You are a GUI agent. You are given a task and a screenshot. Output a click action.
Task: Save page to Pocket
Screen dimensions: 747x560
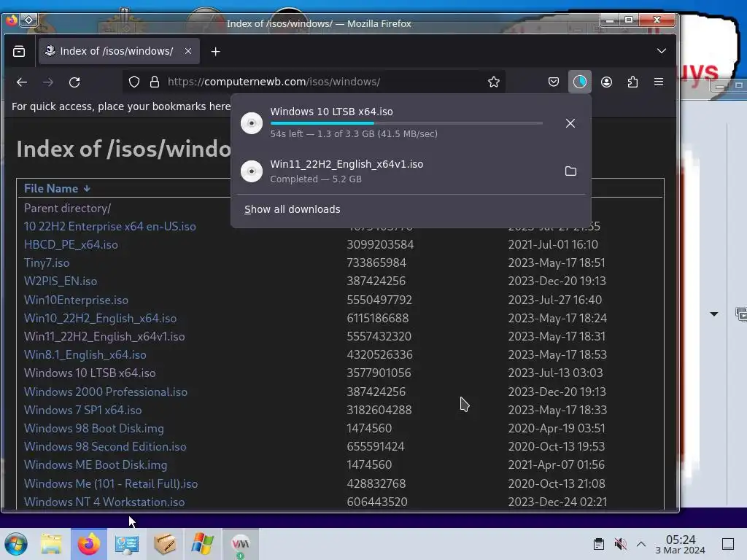pos(554,82)
